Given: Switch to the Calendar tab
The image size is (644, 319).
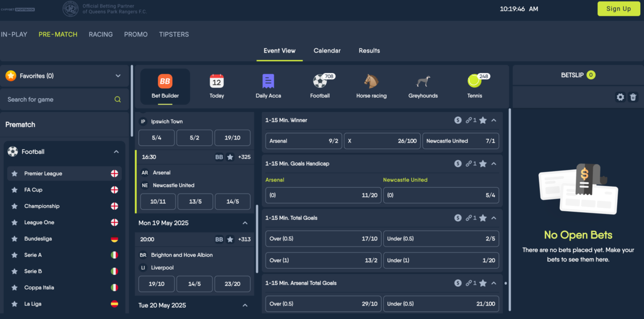Looking at the screenshot, I should (327, 50).
